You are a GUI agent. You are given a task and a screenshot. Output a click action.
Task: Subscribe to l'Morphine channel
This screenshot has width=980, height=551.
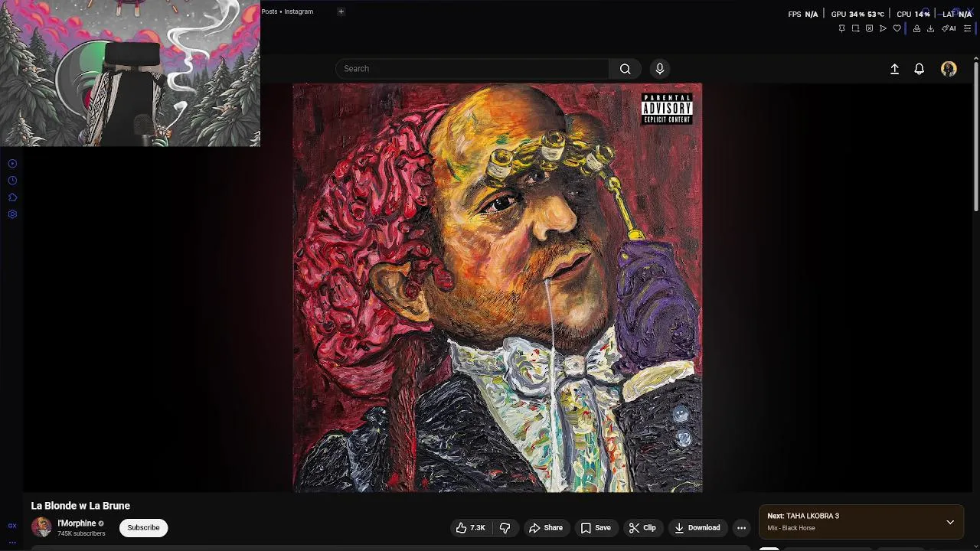pyautogui.click(x=143, y=527)
